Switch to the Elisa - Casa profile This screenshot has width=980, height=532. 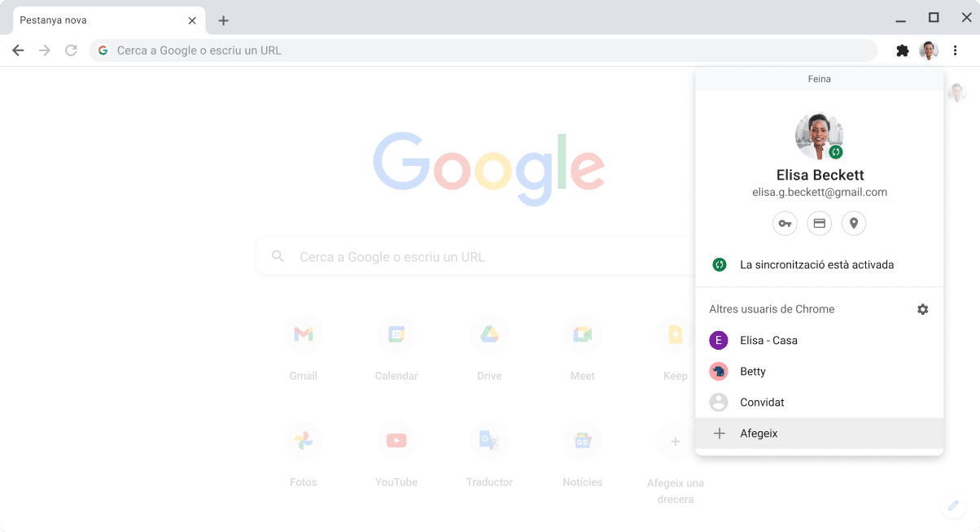coord(819,340)
